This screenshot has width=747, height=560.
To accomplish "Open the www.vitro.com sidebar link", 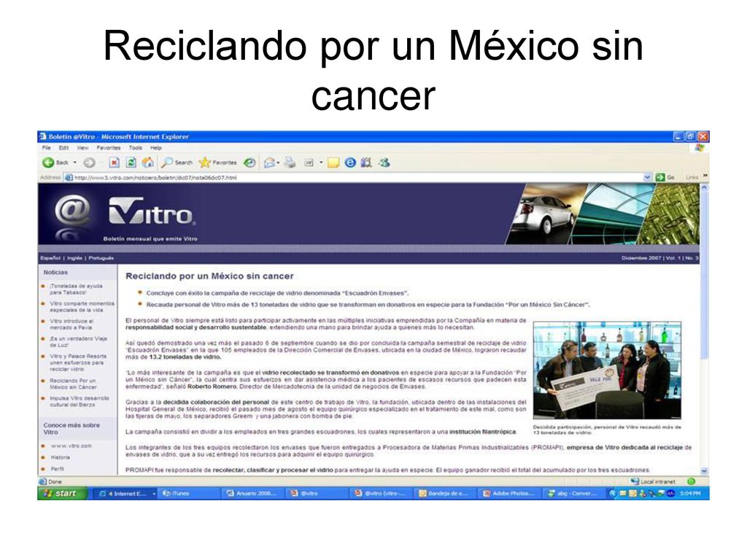I will coord(71,446).
